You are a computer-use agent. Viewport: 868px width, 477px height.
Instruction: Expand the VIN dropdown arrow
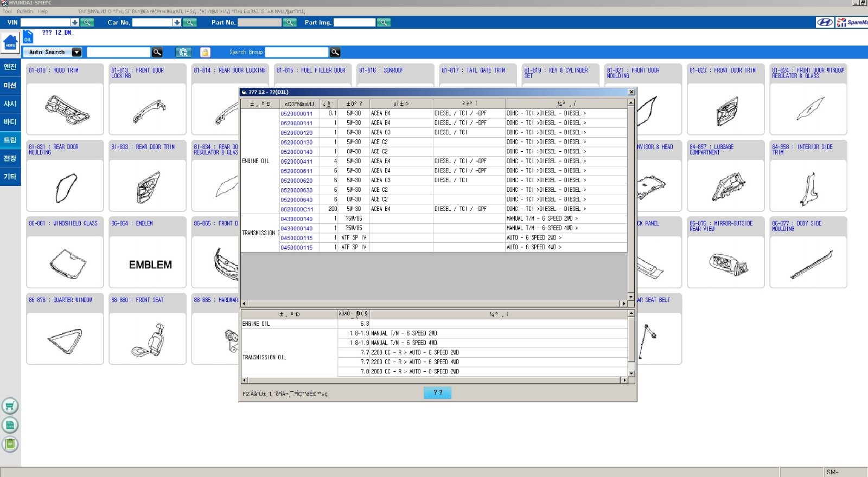pyautogui.click(x=75, y=22)
